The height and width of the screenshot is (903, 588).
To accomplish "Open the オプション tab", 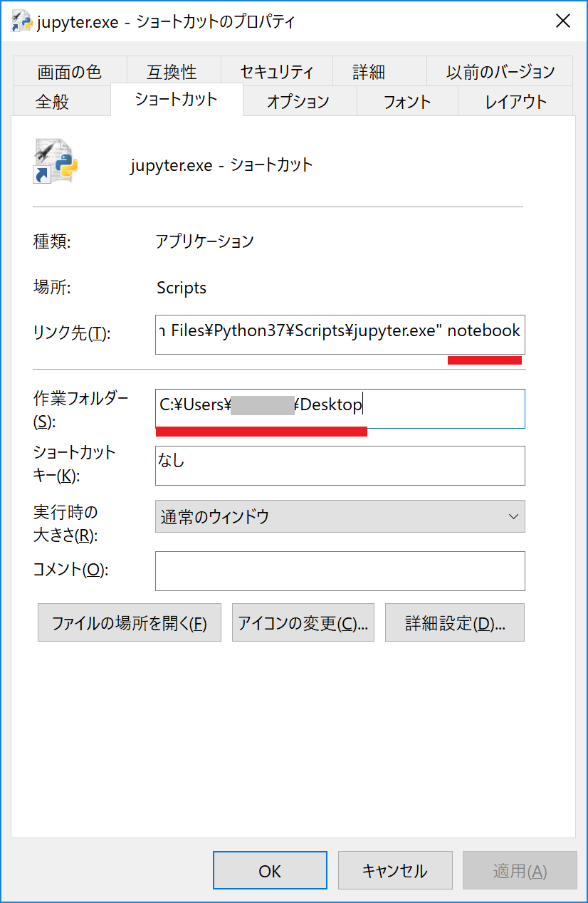I will tap(298, 102).
